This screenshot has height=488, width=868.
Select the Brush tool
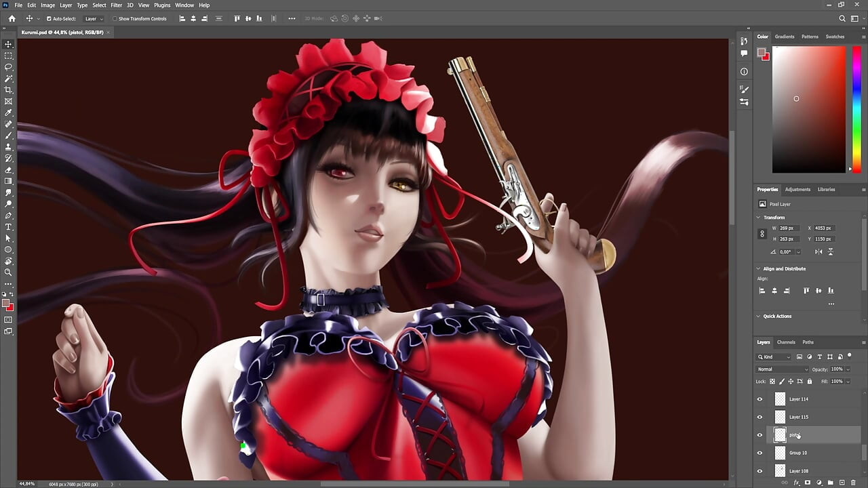(8, 136)
